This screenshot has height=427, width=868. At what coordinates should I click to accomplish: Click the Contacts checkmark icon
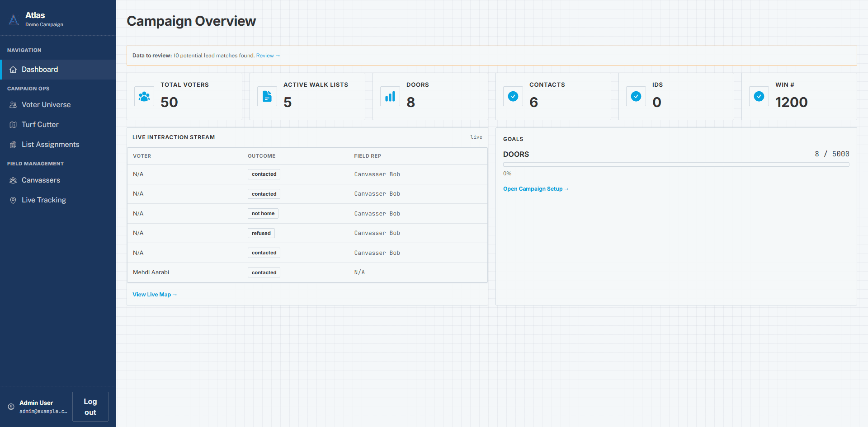pyautogui.click(x=513, y=96)
